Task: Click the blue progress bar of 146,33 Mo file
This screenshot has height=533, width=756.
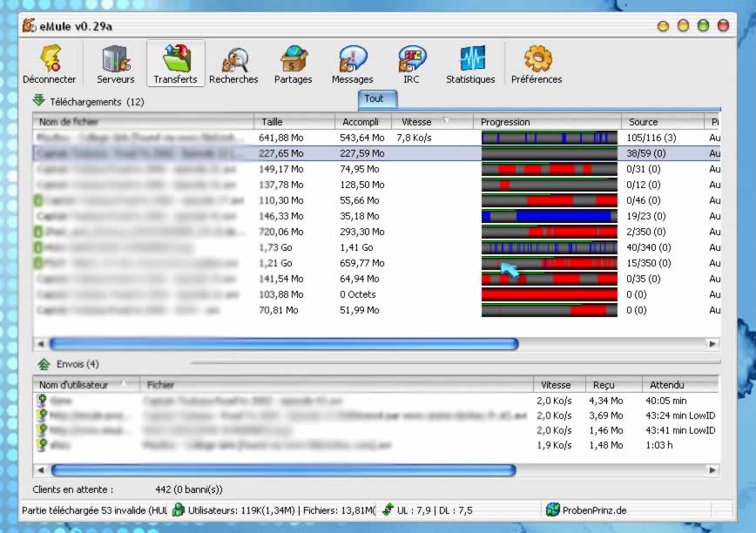Action: tap(550, 216)
